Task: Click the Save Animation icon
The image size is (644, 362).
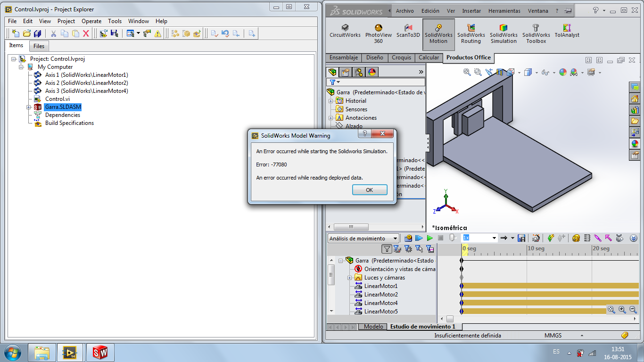Action: (x=521, y=238)
